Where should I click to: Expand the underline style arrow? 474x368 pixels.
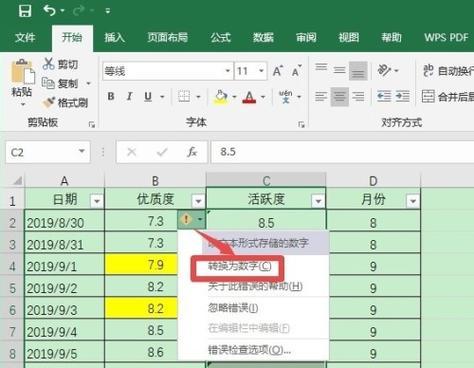[x=162, y=97]
